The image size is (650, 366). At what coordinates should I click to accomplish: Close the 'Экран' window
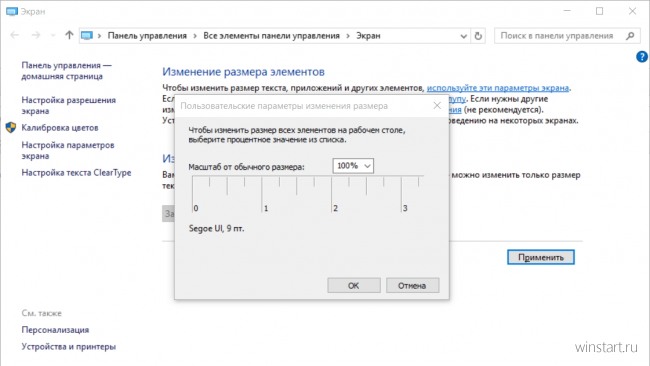(x=632, y=11)
